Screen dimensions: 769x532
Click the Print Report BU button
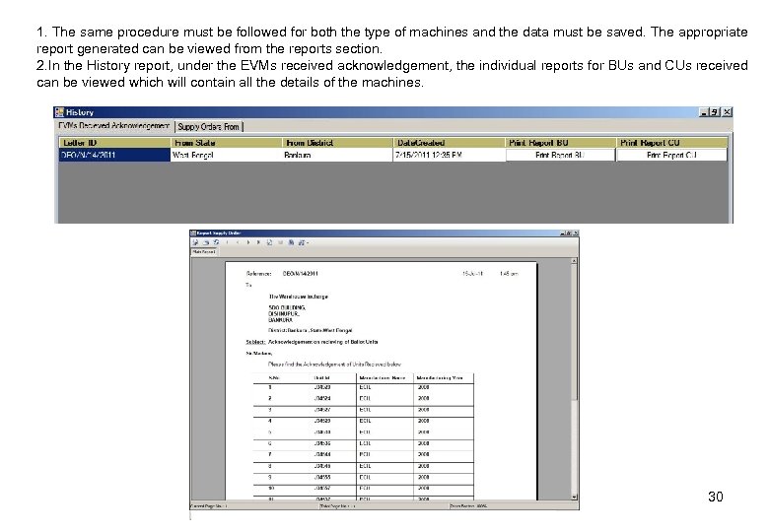[560, 156]
